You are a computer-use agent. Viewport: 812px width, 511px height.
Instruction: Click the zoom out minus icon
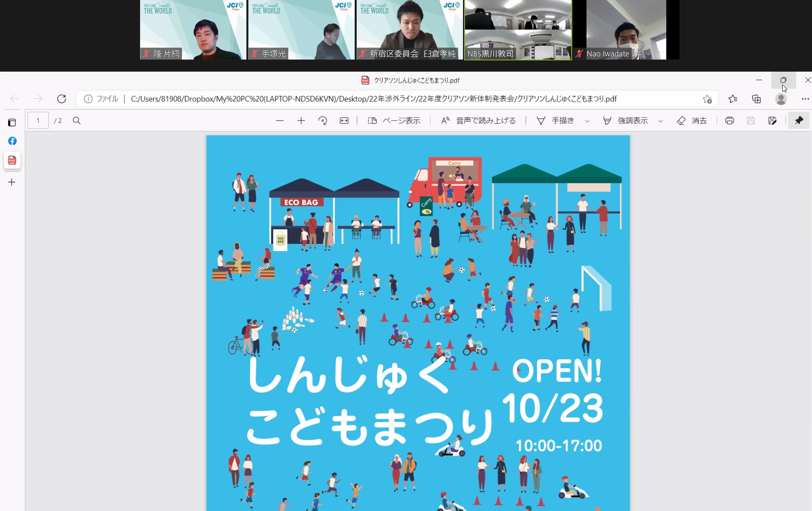(x=280, y=121)
